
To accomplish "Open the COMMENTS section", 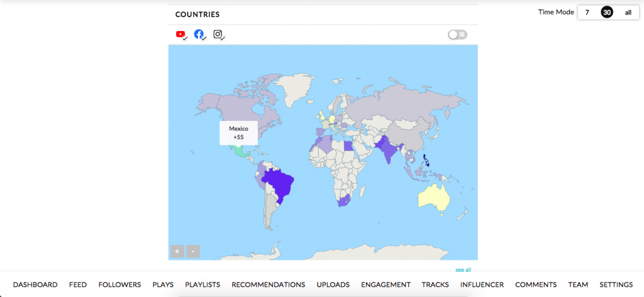I will [x=536, y=284].
